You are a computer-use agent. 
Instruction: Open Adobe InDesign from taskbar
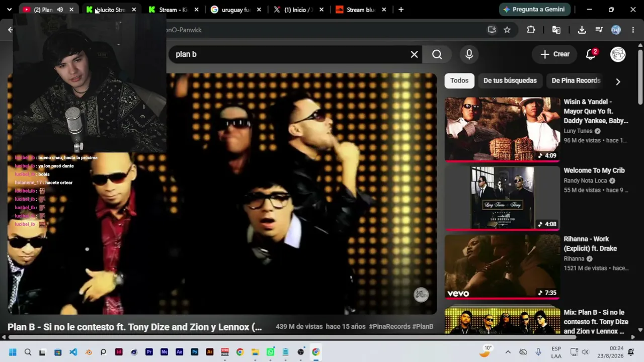[x=119, y=352]
